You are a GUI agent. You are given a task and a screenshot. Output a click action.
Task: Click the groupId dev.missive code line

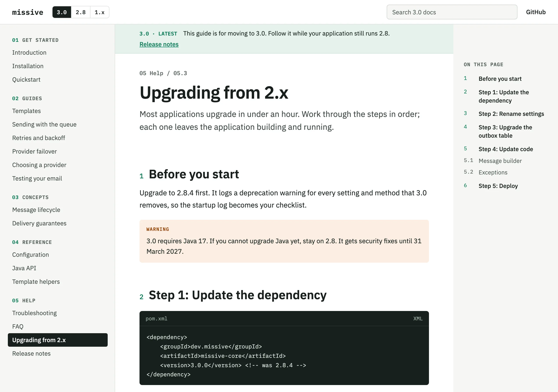(211, 346)
